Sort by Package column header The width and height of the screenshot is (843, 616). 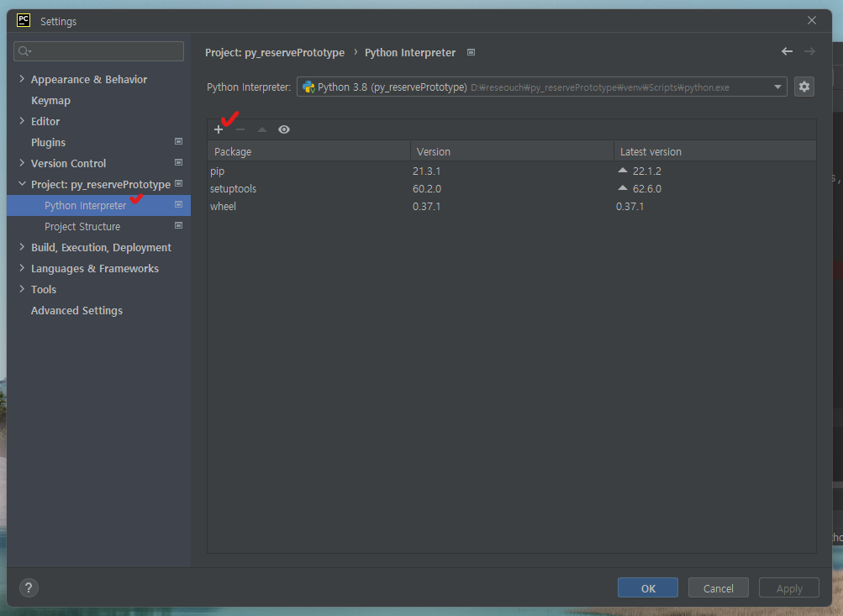tap(308, 151)
